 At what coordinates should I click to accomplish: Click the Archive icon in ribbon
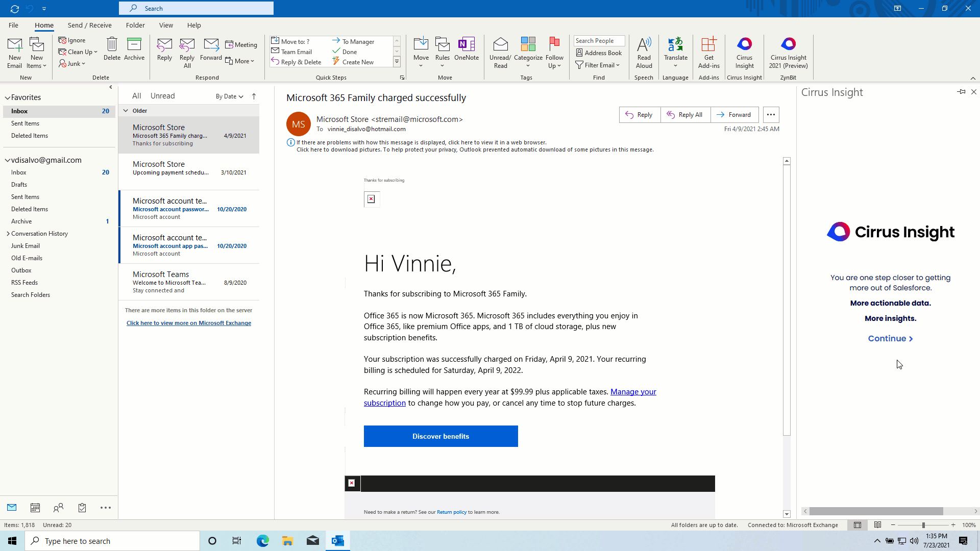point(134,44)
